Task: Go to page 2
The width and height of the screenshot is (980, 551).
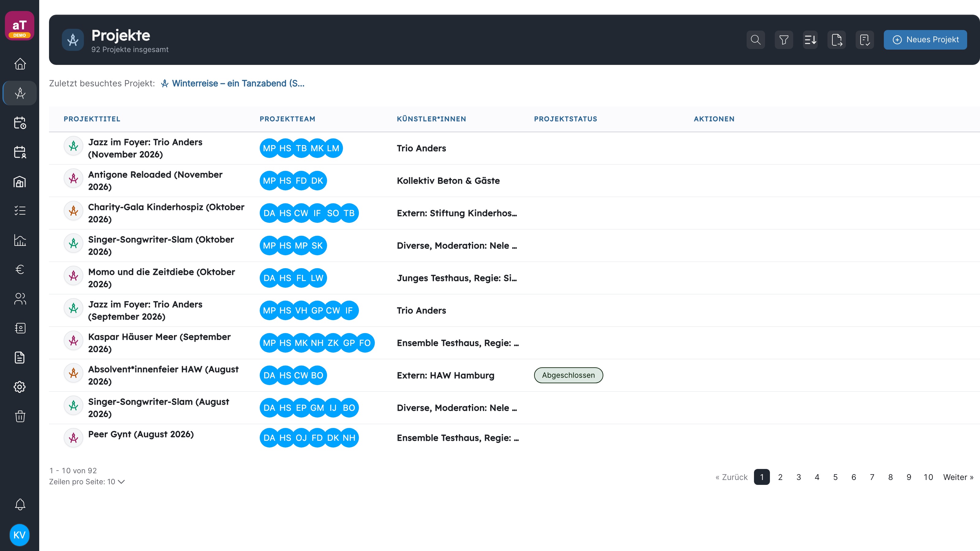Action: [780, 477]
